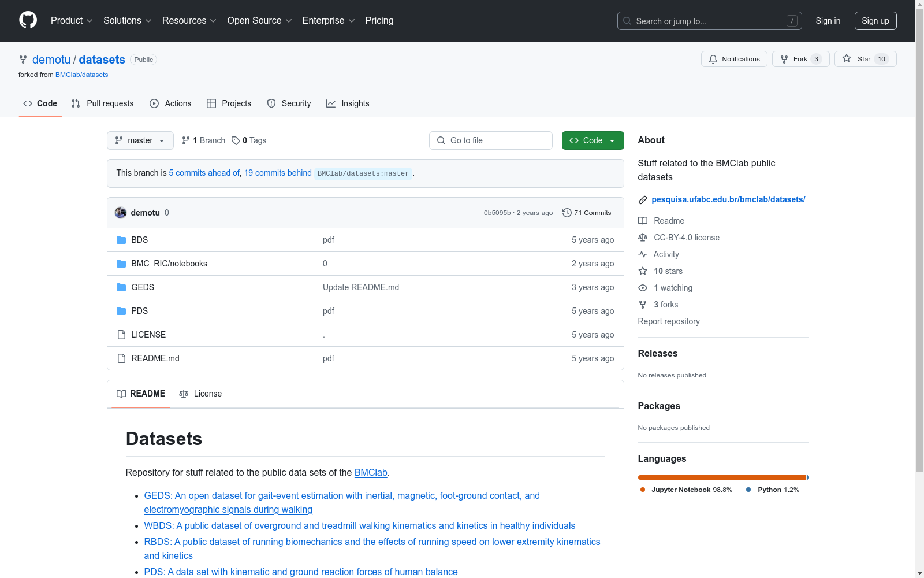Expand the Open Source menu

click(x=260, y=21)
